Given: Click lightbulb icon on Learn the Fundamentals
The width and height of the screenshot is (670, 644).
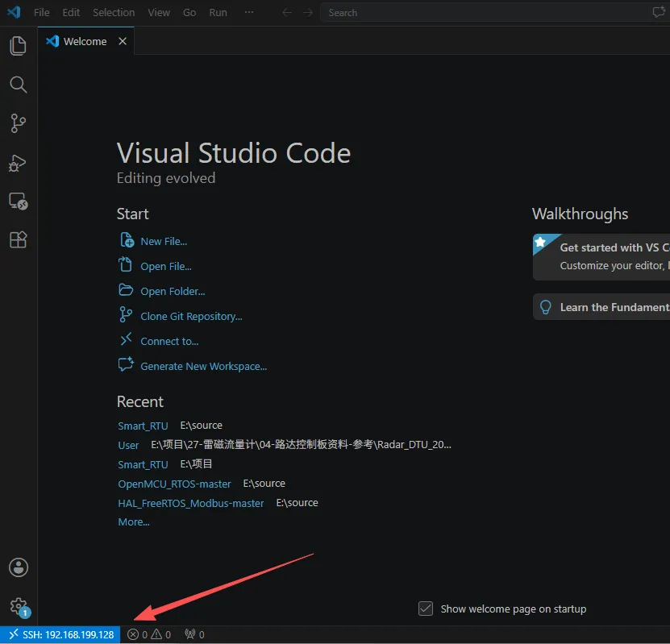Looking at the screenshot, I should coord(546,307).
